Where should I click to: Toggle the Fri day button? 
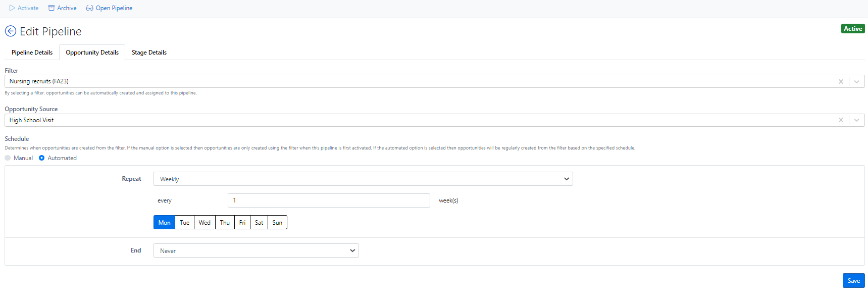[x=242, y=222]
